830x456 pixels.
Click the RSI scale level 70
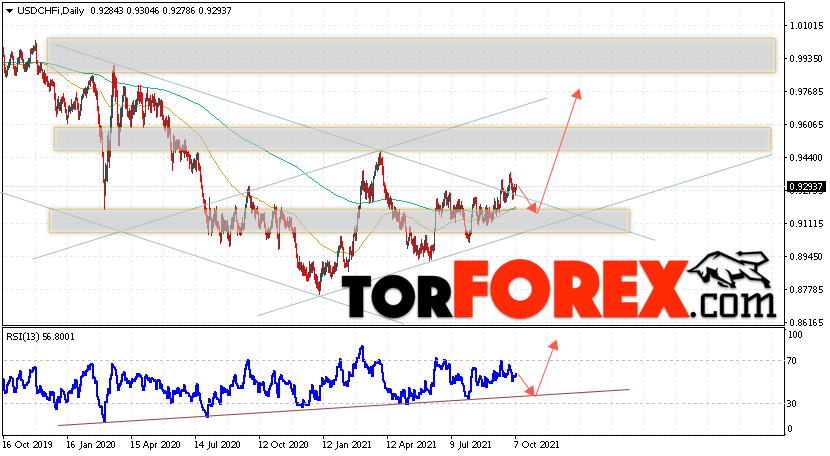click(792, 361)
